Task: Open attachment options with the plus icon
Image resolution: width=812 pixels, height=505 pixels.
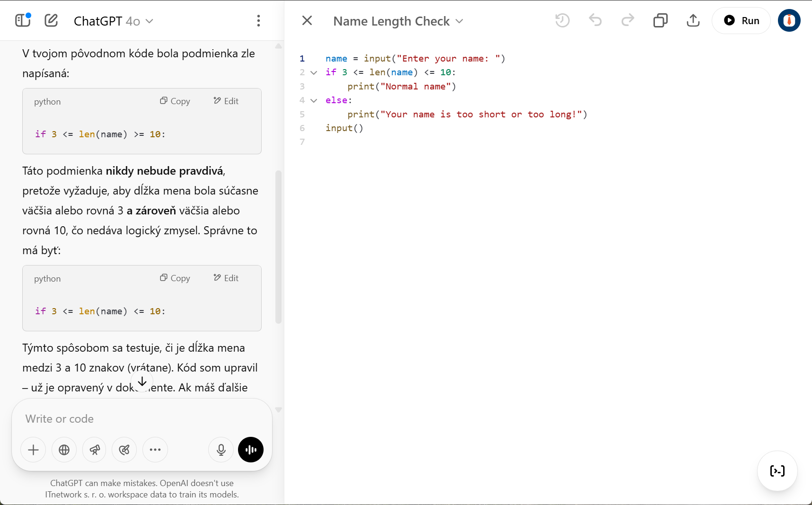Action: point(33,450)
